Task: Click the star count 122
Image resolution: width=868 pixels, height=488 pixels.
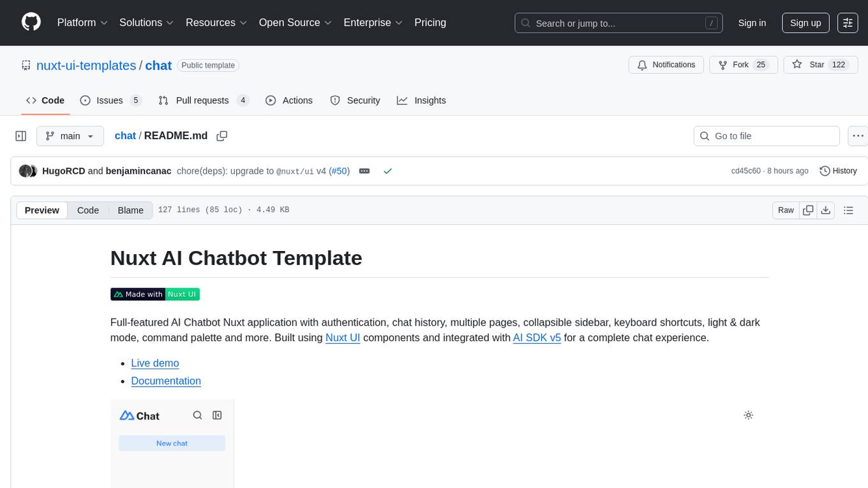Action: point(839,65)
